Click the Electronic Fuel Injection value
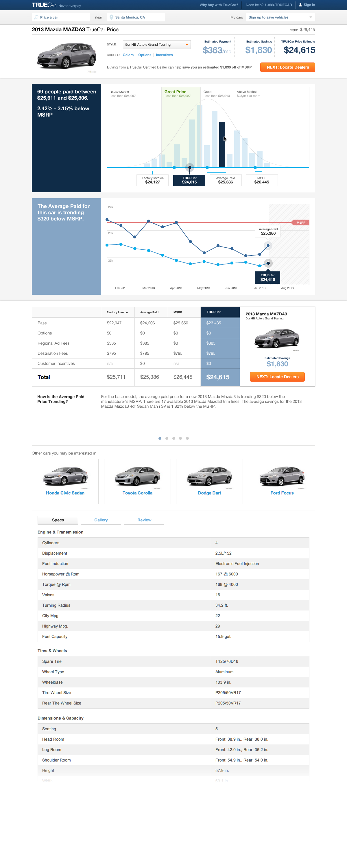 click(x=237, y=563)
